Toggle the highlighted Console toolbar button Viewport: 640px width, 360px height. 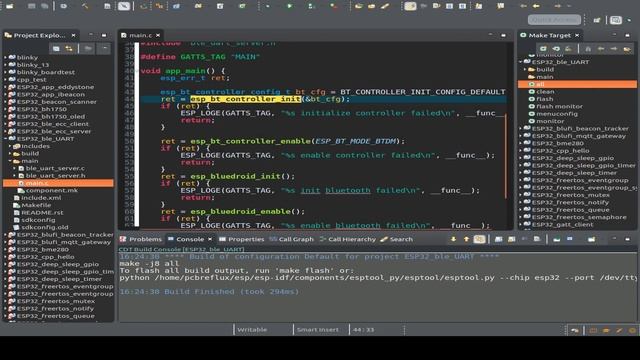(480, 239)
